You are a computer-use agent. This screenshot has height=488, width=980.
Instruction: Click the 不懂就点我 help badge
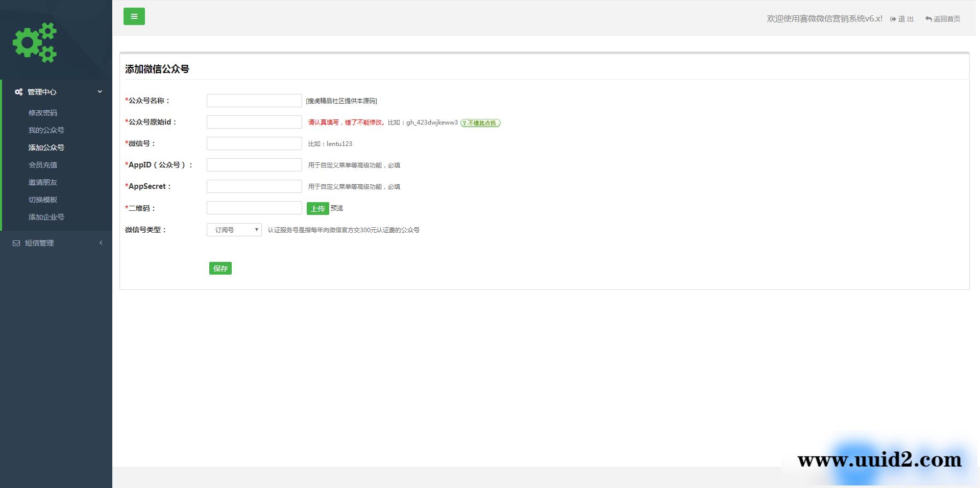click(480, 123)
